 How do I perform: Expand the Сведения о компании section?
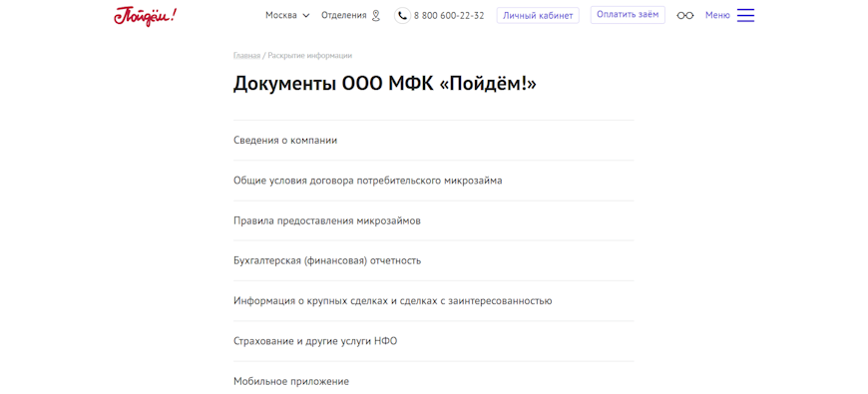(433, 141)
